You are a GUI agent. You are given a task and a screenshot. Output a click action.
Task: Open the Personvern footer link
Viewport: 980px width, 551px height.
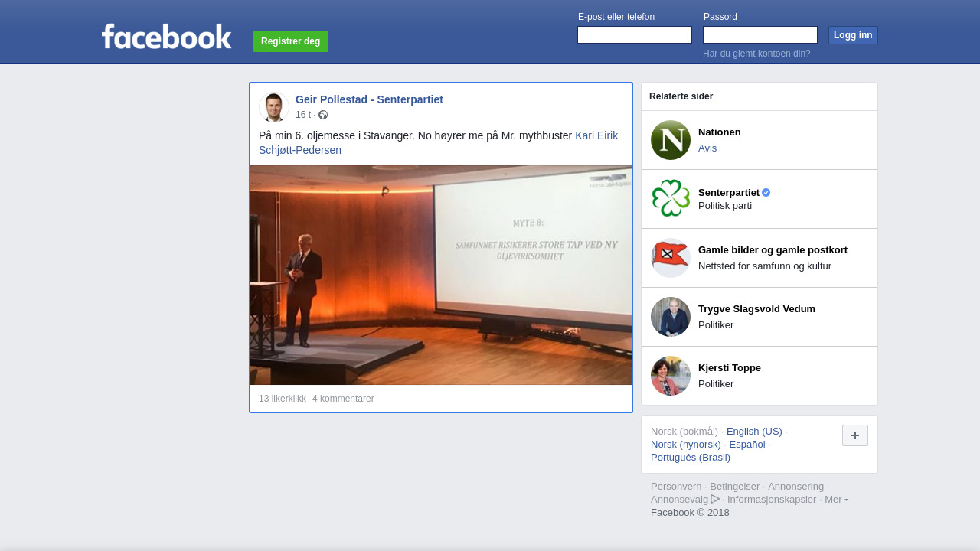pos(676,487)
